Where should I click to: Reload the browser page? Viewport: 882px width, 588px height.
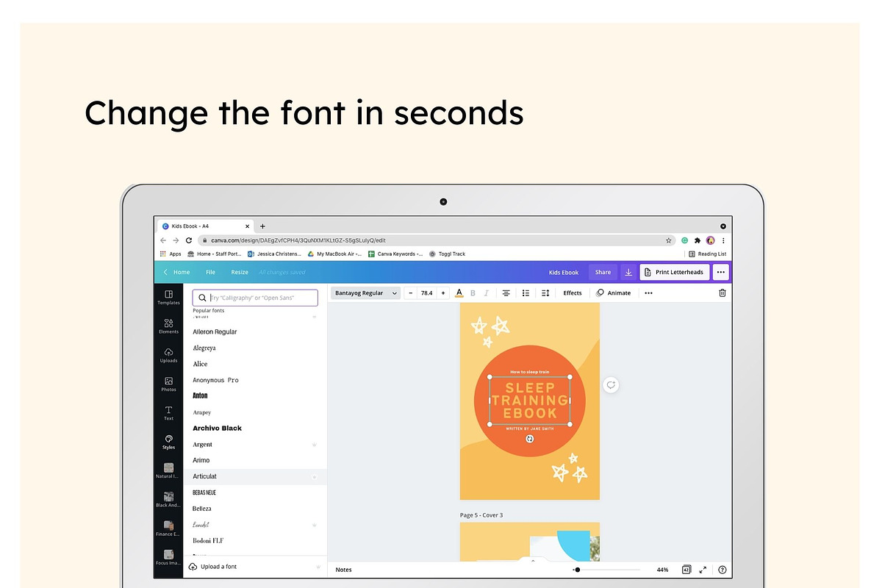pyautogui.click(x=189, y=240)
